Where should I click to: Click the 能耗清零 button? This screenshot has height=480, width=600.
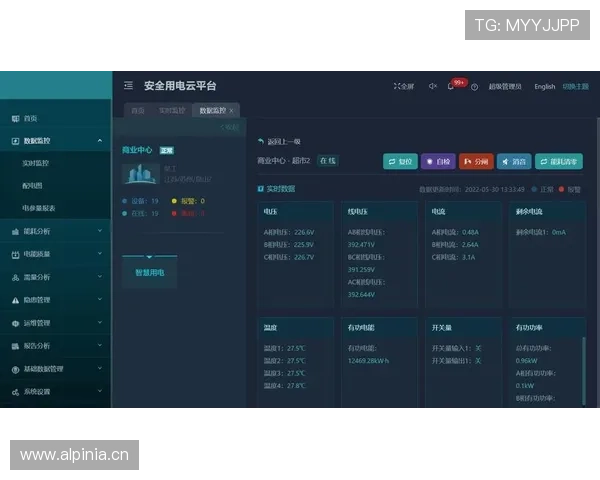[x=559, y=162]
